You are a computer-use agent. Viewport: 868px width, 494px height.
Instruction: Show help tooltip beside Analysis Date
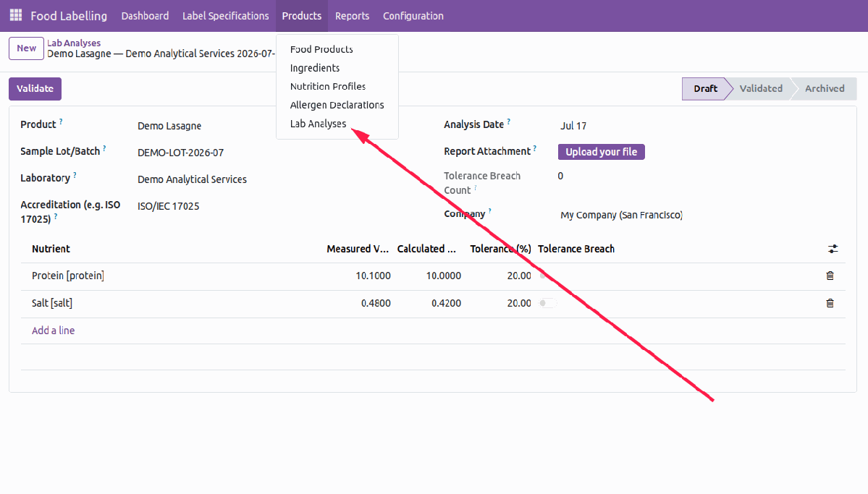point(509,121)
